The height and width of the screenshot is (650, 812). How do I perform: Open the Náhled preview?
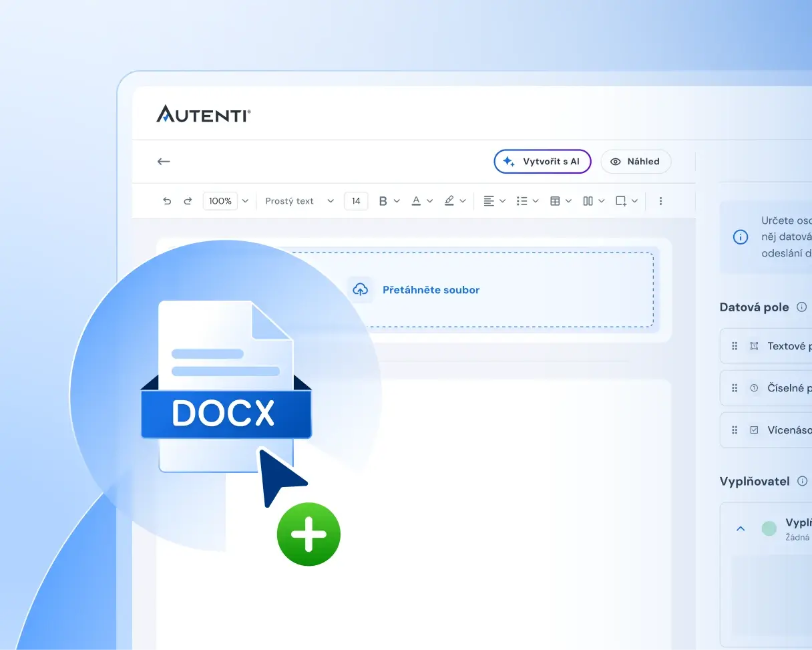(636, 161)
